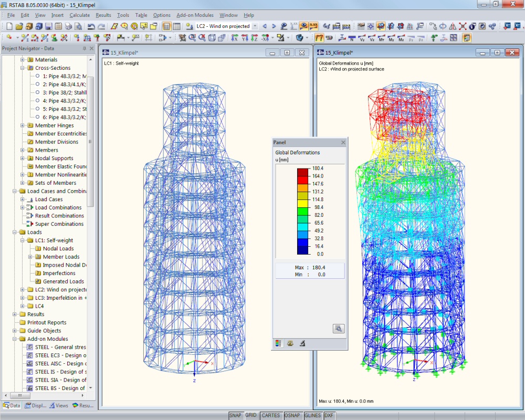Go to next load case arrow
The width and height of the screenshot is (525, 420).
tap(274, 26)
